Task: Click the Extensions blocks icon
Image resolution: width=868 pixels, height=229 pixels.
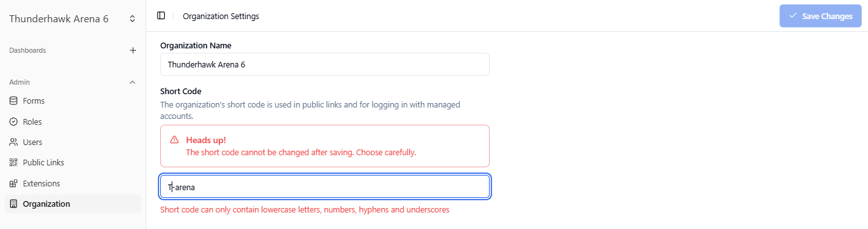Action: point(13,183)
